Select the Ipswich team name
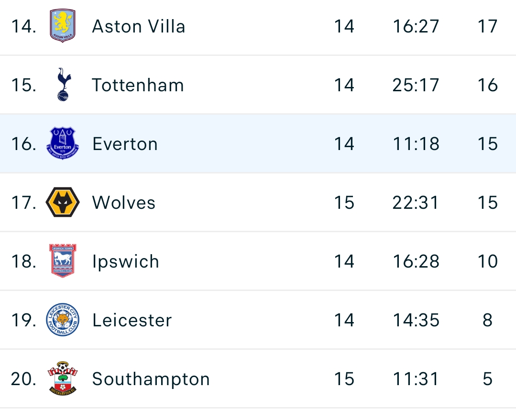 pos(126,262)
